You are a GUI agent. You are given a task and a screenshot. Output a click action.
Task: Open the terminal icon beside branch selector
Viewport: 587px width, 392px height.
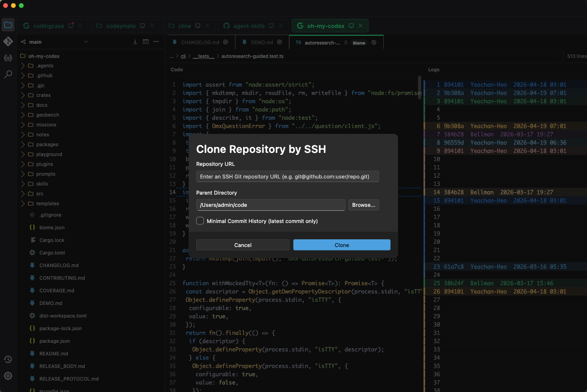tap(146, 42)
